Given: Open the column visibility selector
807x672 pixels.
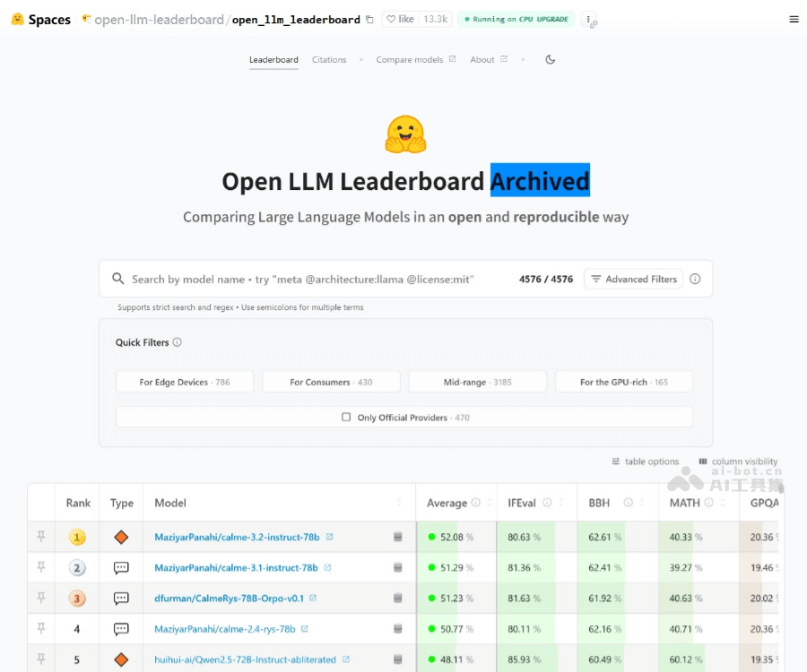Looking at the screenshot, I should [x=742, y=461].
